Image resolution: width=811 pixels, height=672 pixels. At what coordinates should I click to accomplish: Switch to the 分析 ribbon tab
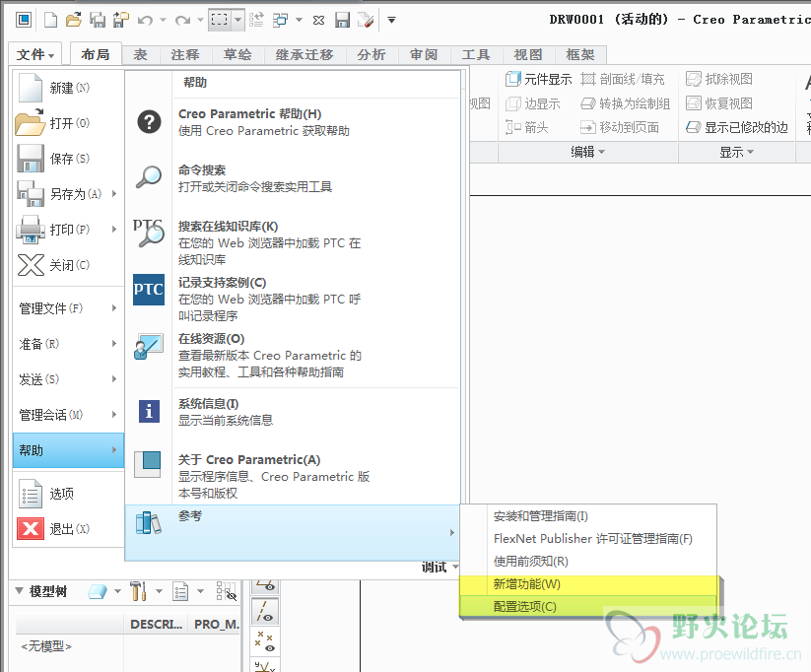click(372, 55)
